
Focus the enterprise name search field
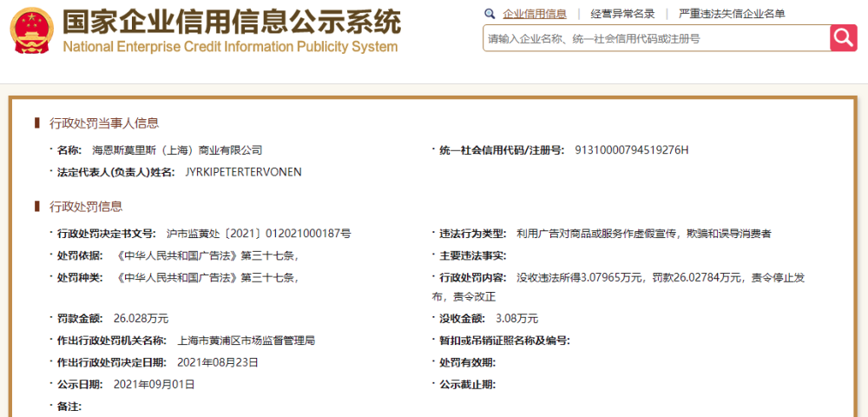[x=656, y=39]
